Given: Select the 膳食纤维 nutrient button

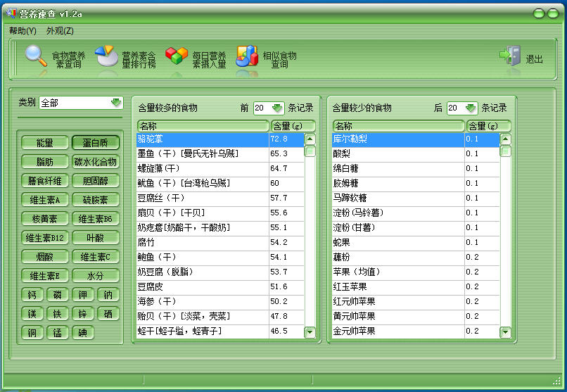Looking at the screenshot, I should [44, 181].
